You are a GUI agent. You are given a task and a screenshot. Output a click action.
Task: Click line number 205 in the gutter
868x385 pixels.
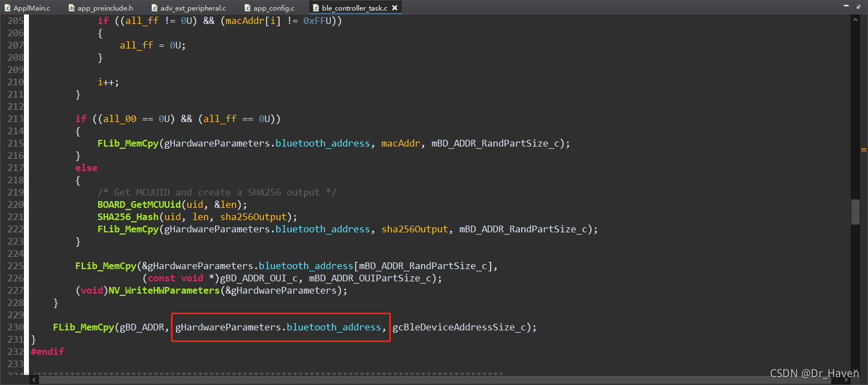click(x=15, y=21)
